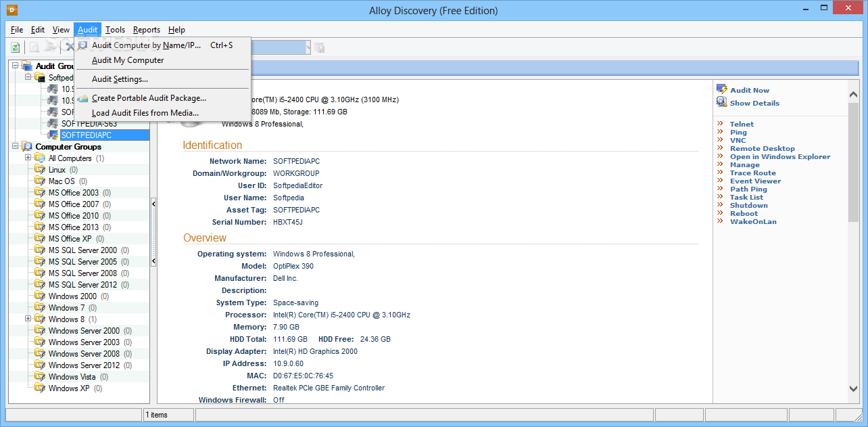Viewport: 868px width, 427px height.
Task: Click the Audit Groups root folder icon
Action: click(x=27, y=66)
